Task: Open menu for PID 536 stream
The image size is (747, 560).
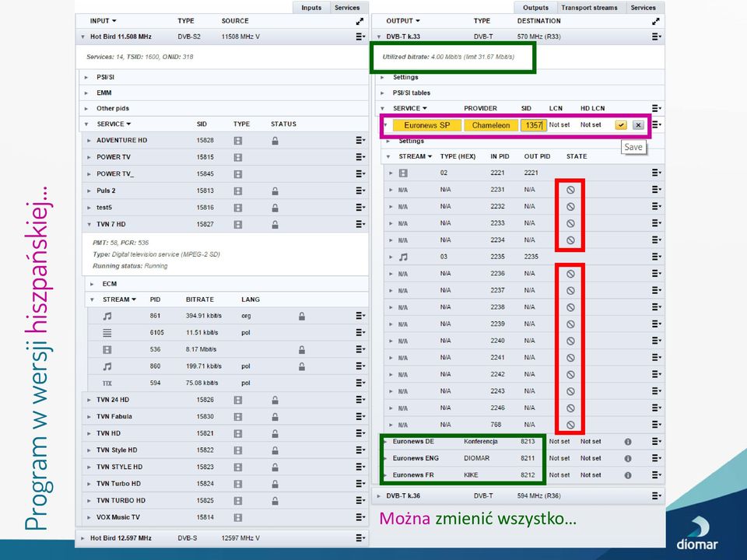Action: [x=360, y=349]
